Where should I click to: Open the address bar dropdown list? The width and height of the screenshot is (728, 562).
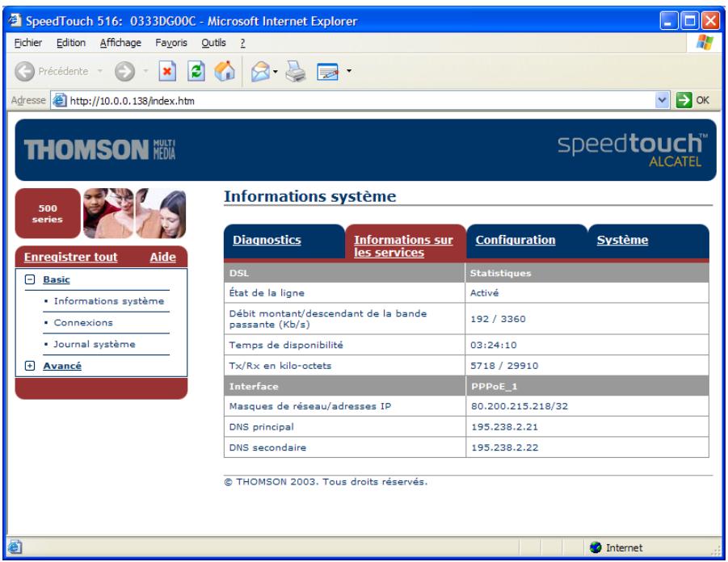tap(662, 100)
